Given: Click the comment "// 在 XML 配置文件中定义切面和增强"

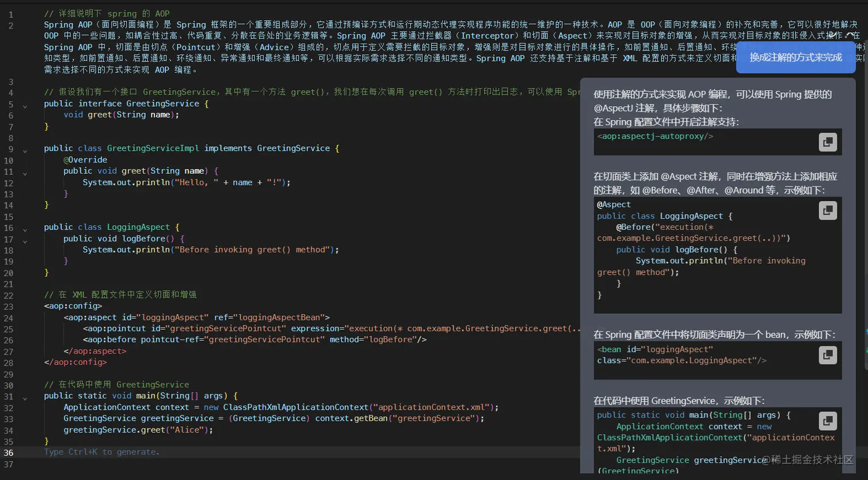Looking at the screenshot, I should pos(121,294).
